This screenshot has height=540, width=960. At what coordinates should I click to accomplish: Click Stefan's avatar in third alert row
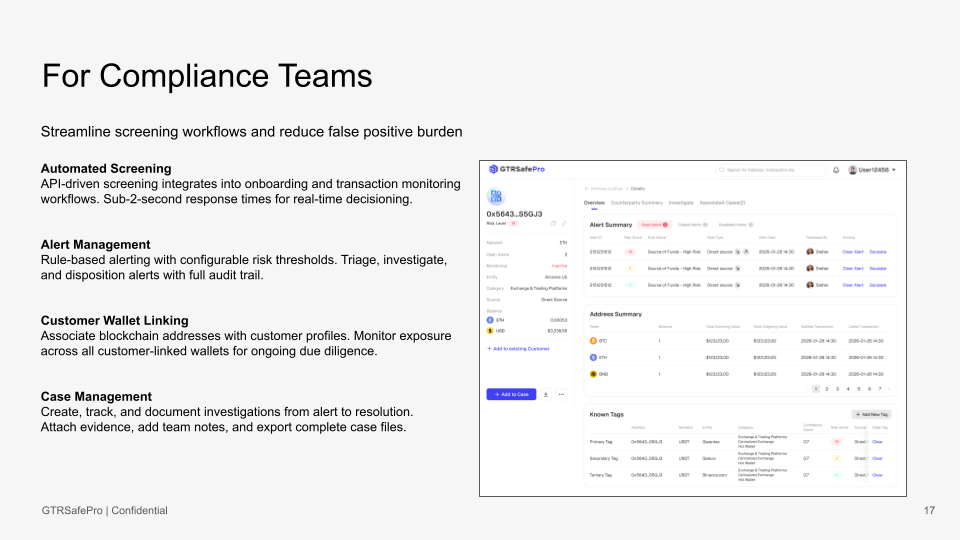[809, 285]
